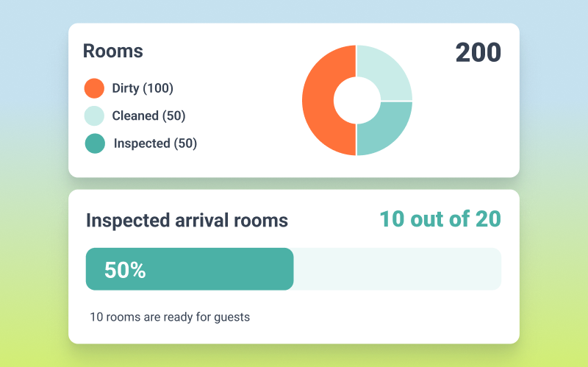Select the Inspected (50) legend label
588x367 pixels.
[155, 143]
